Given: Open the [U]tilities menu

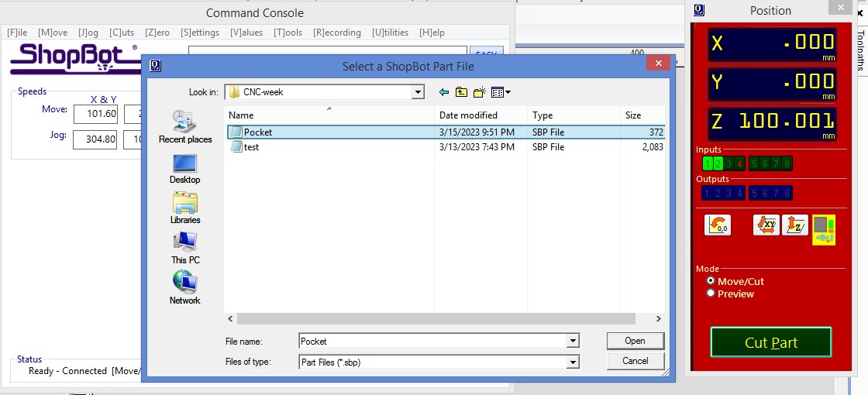Looking at the screenshot, I should [x=391, y=33].
